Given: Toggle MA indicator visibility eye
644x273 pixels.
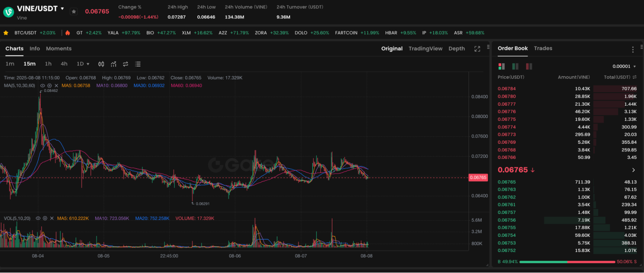Looking at the screenshot, I should tap(43, 86).
